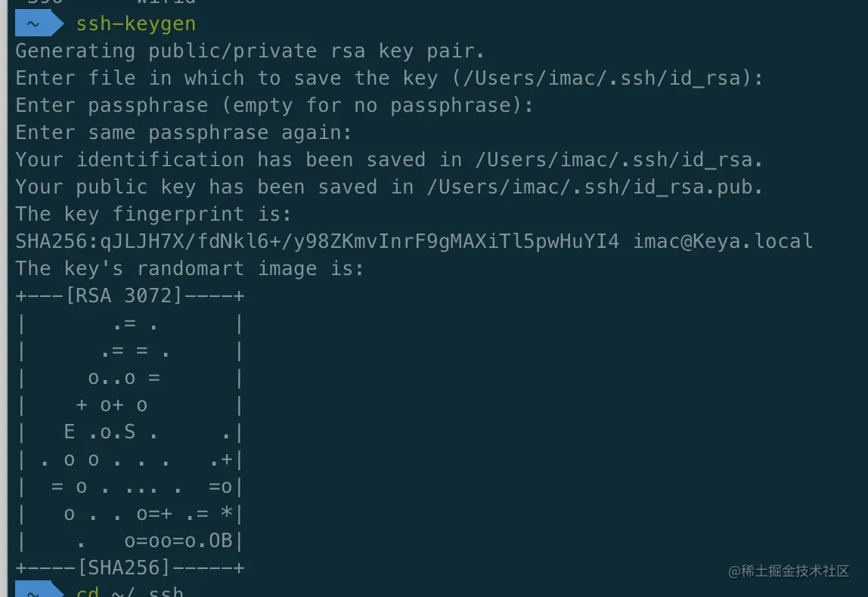Click 'Generating public/private rsa key pair' line

[250, 51]
